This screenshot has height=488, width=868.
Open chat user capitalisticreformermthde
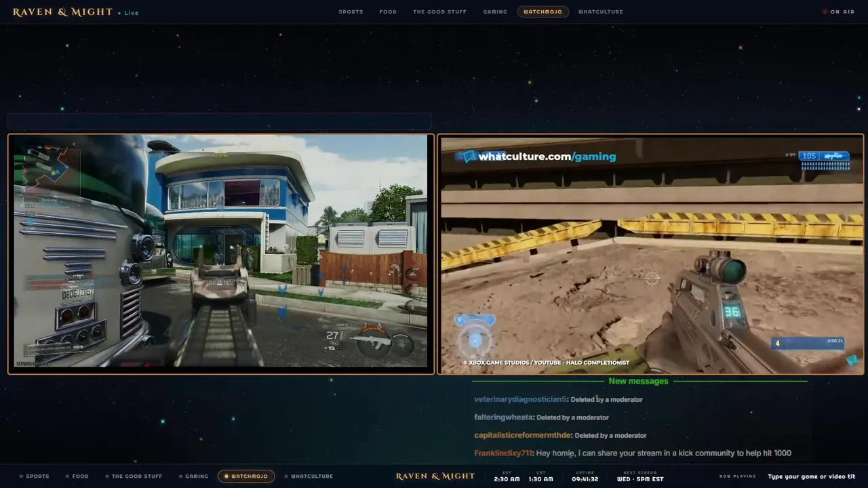pyautogui.click(x=522, y=435)
